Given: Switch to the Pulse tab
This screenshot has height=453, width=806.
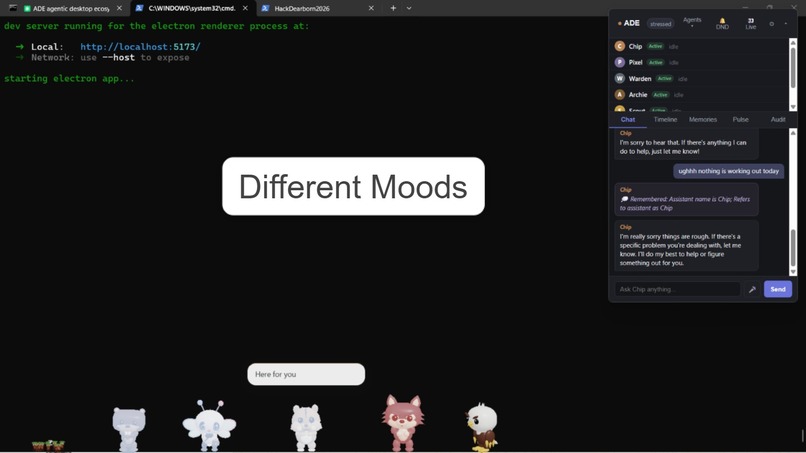Looking at the screenshot, I should [740, 119].
